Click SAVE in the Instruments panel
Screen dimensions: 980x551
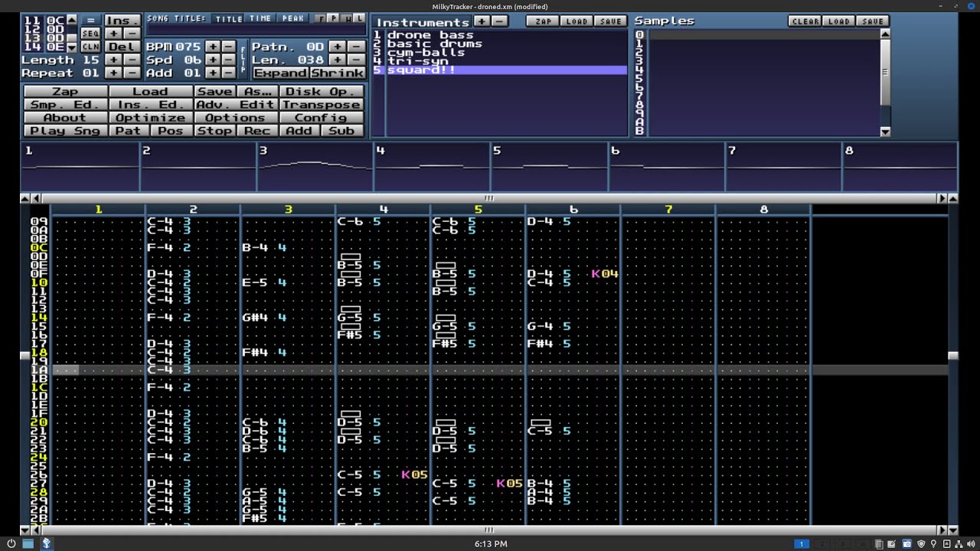(x=610, y=21)
